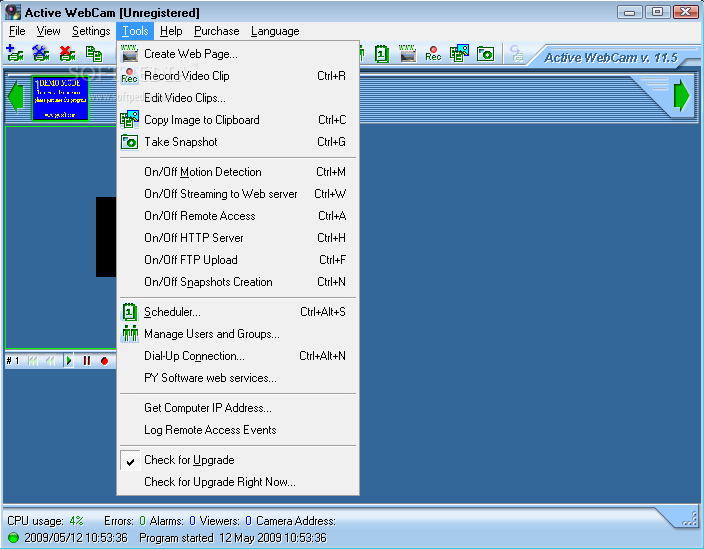Select Check for Upgrade Right Now

tap(238, 482)
